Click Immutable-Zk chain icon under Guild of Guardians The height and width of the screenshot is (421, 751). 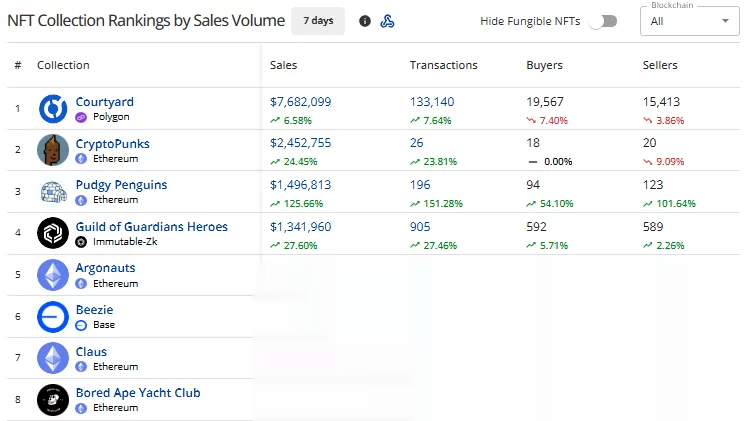pos(81,242)
